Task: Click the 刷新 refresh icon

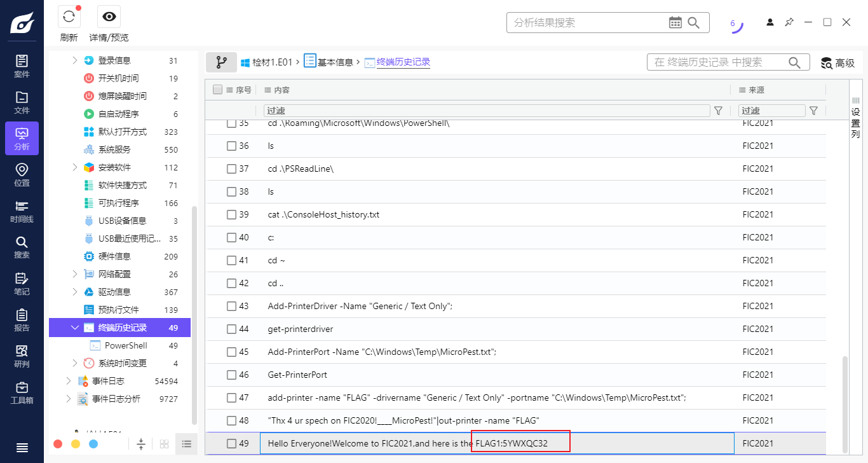Action: [x=69, y=17]
